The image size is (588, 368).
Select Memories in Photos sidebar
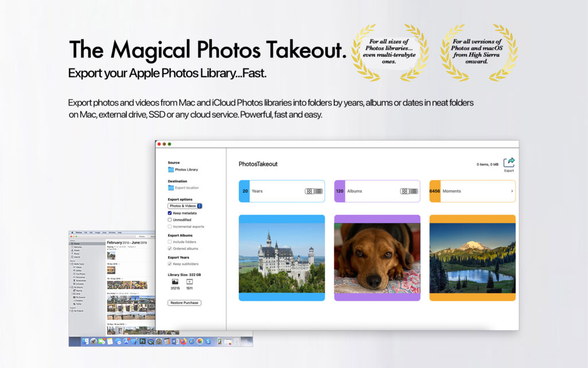(78, 247)
